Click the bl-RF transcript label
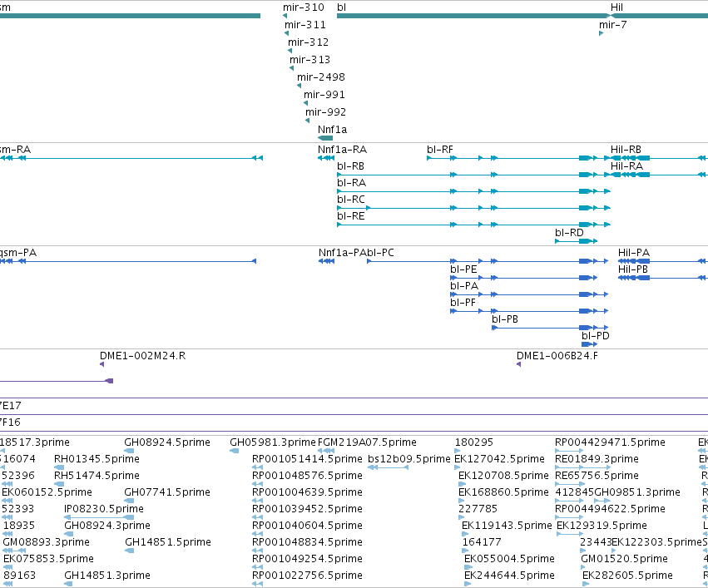 [440, 150]
